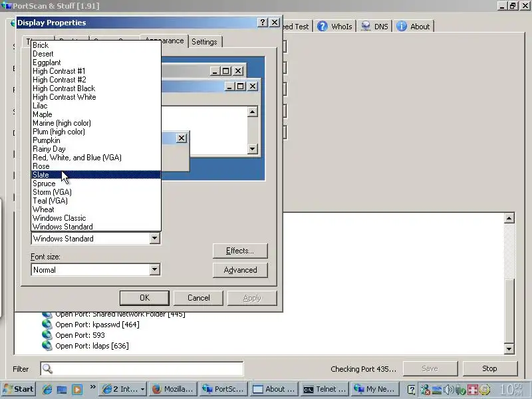Select Windows Standard in open list
The image size is (532, 399).
pos(96,227)
